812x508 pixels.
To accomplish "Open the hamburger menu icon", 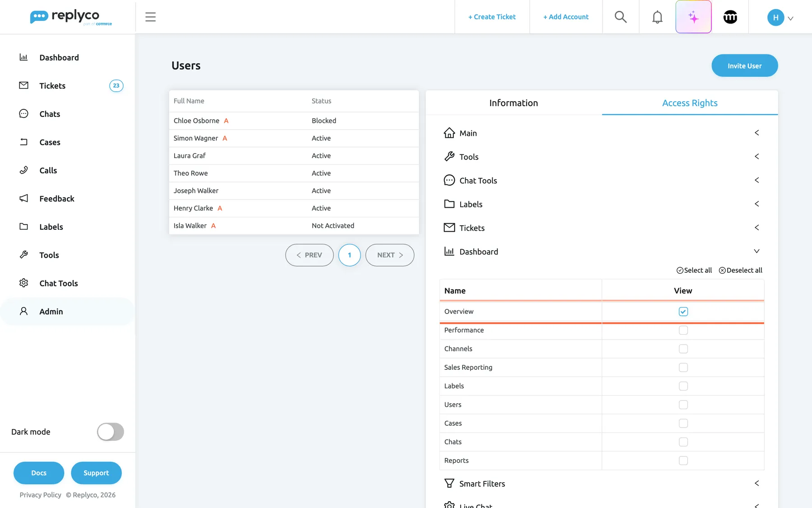I will point(150,17).
